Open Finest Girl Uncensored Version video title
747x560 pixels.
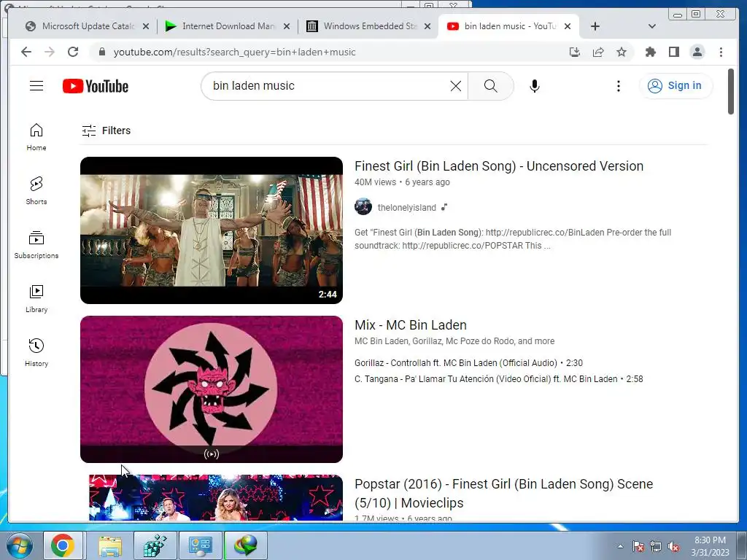499,166
